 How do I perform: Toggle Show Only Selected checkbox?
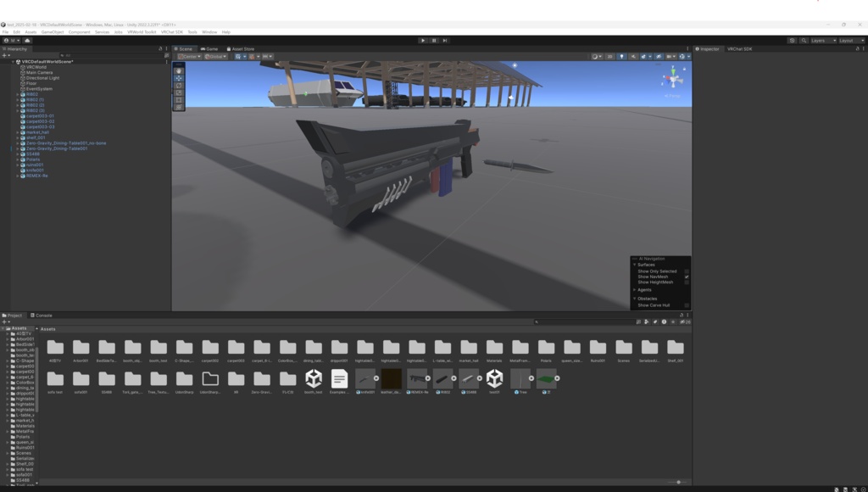(687, 271)
